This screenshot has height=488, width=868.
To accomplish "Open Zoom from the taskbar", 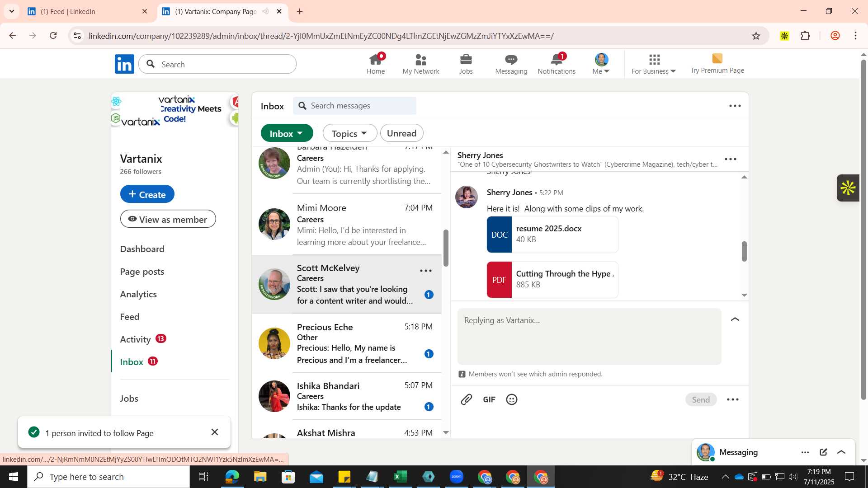I will point(457,477).
